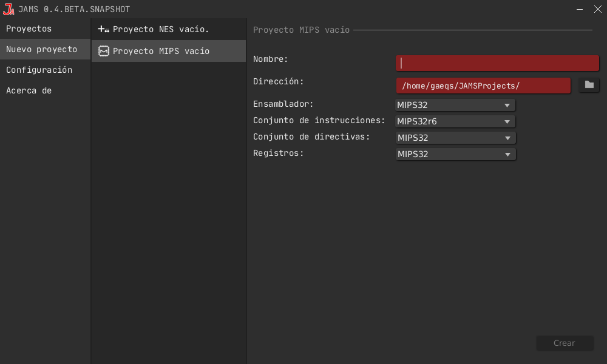Open the Registros dropdown
The width and height of the screenshot is (607, 364).
(x=455, y=153)
